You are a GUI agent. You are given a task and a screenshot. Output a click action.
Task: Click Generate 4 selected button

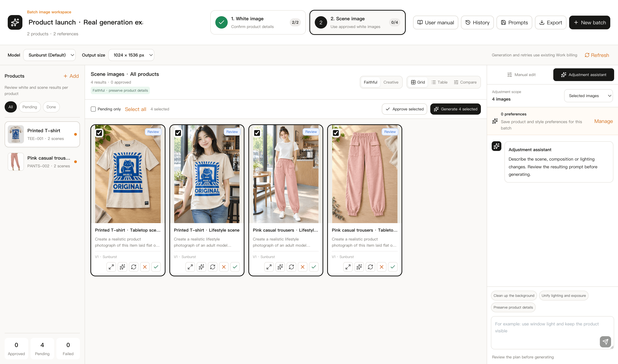[456, 109]
